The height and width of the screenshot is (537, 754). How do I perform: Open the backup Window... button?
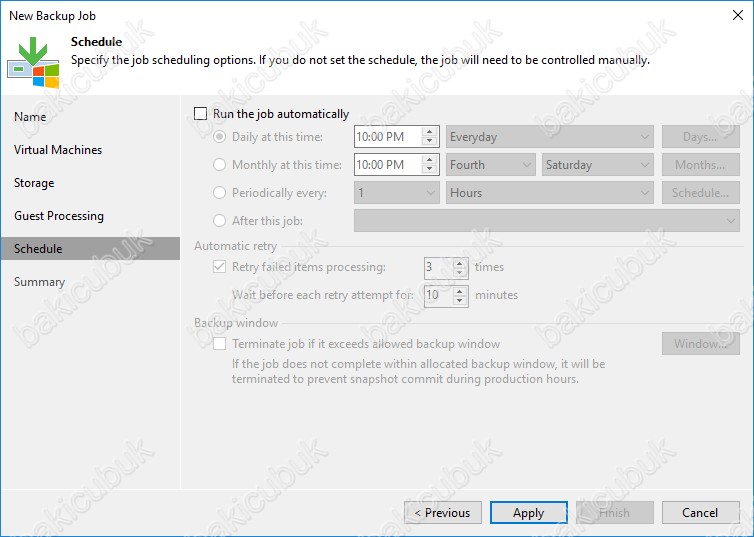pyautogui.click(x=701, y=344)
